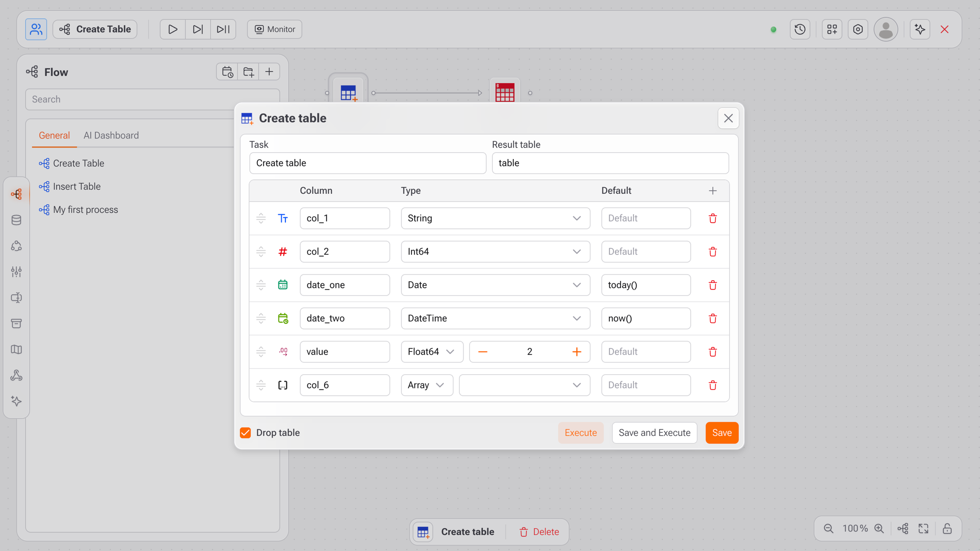Switch to the AI Dashboard tab
The height and width of the screenshot is (551, 980).
[x=111, y=136]
